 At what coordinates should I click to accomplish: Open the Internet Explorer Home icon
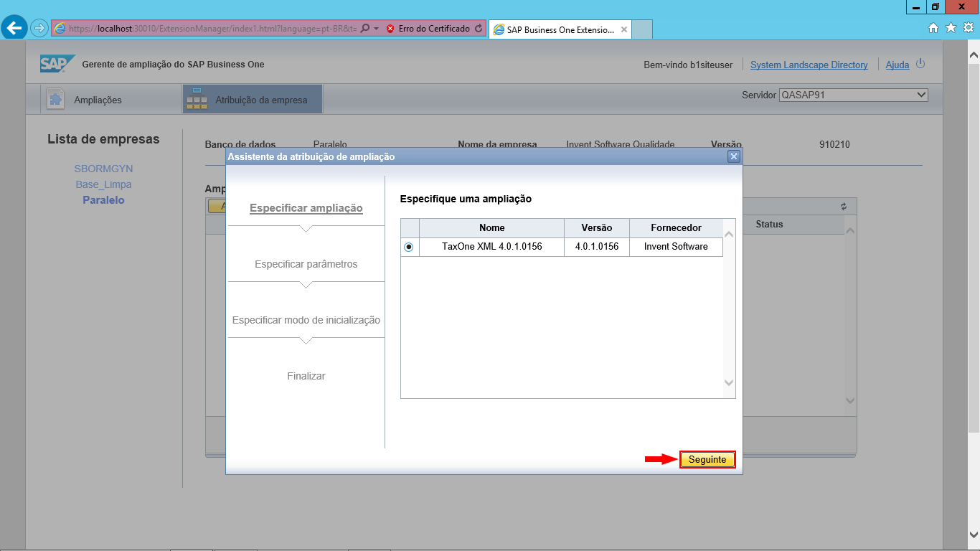933,28
